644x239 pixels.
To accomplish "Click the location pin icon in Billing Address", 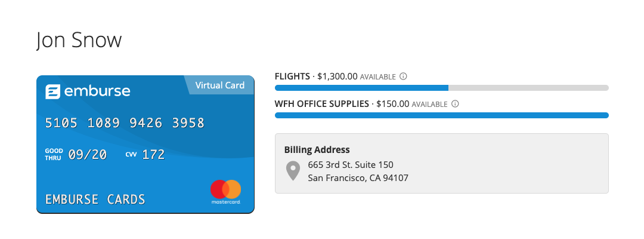I will (293, 171).
